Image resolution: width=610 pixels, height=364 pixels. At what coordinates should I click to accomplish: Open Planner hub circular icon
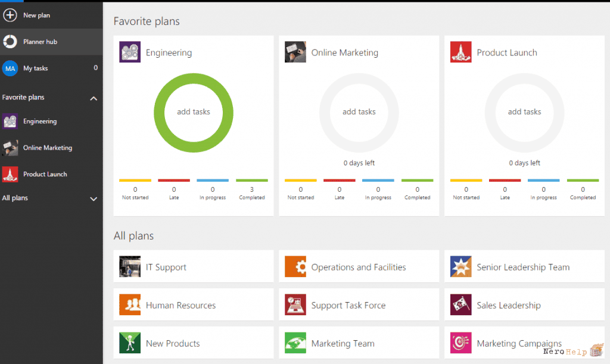click(10, 42)
